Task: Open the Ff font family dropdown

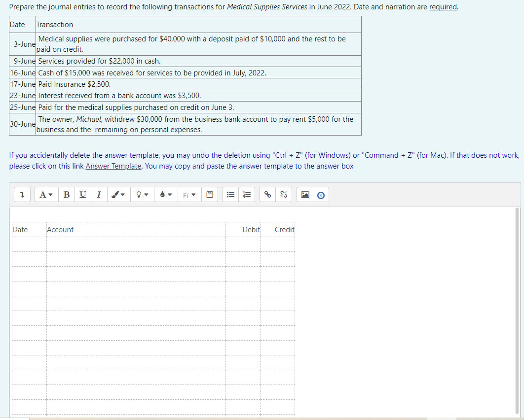Action: 189,194
